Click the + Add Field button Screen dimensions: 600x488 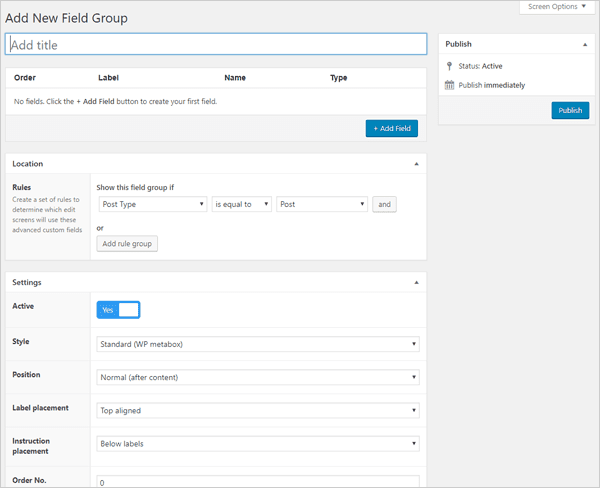tap(391, 128)
